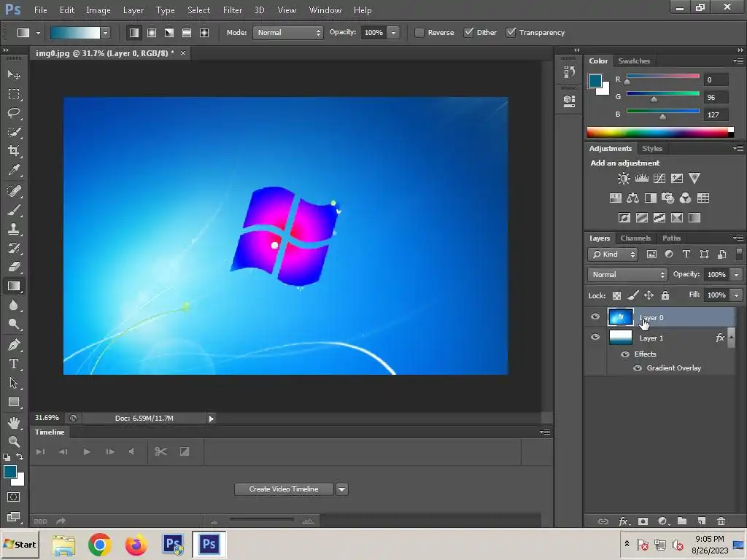This screenshot has height=560, width=747.
Task: Open Create Video Timeline dropdown arrow
Action: coord(342,489)
